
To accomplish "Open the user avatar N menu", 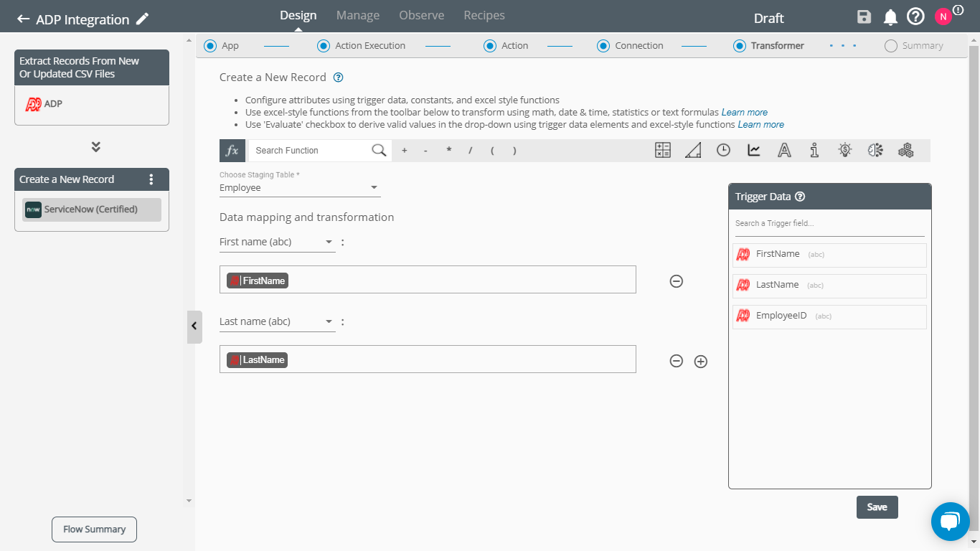I will (943, 17).
